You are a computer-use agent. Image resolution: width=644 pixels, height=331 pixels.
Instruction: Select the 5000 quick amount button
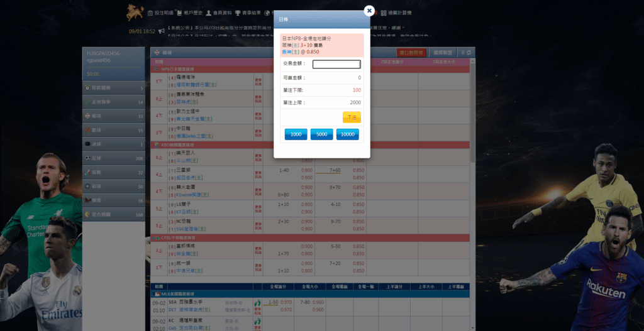321,134
